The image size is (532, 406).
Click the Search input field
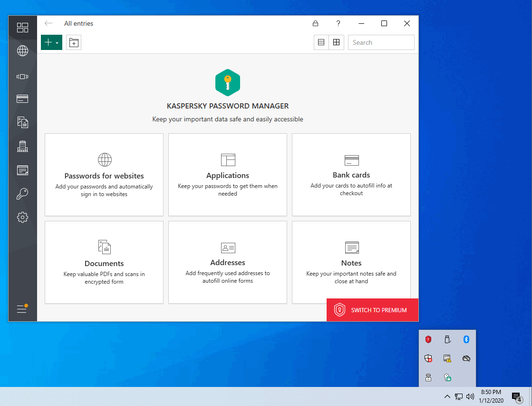(381, 42)
